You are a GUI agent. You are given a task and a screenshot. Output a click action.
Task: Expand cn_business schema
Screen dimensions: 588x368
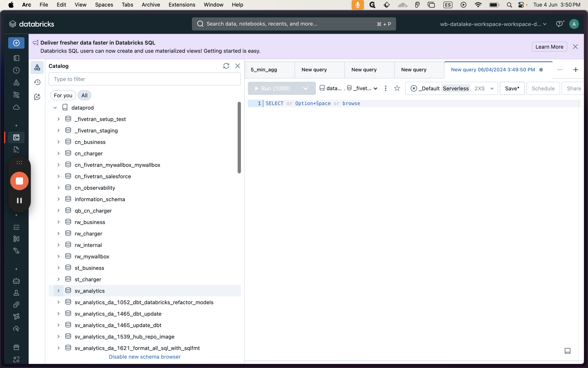pyautogui.click(x=58, y=142)
